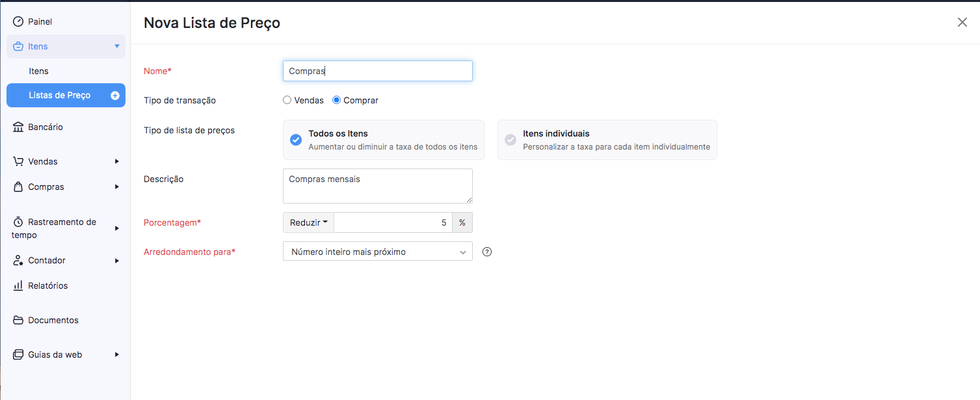Click the Documentos folder icon
Screen dimensions: 980x400
pos(18,320)
